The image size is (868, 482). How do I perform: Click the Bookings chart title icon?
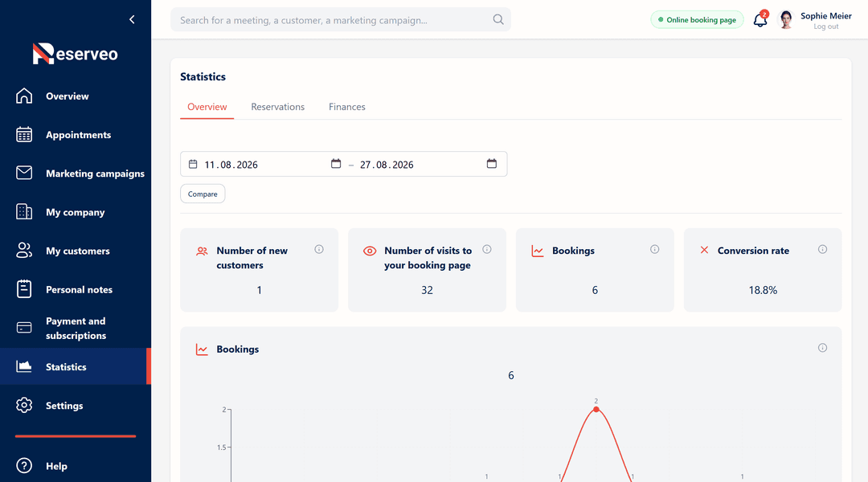(x=202, y=349)
